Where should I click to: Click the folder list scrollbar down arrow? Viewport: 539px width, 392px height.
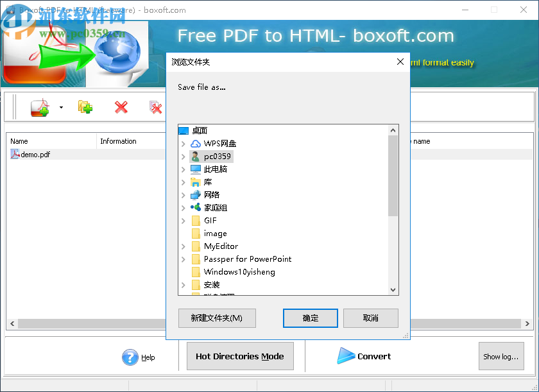pyautogui.click(x=393, y=290)
